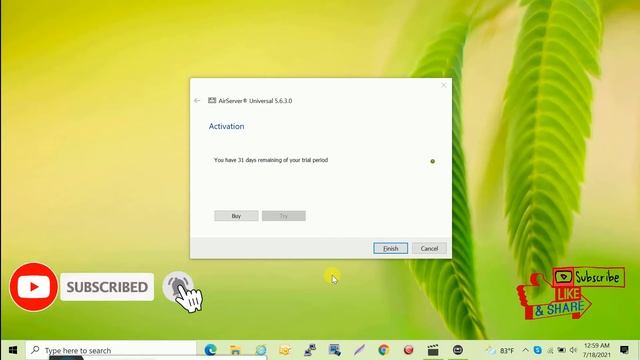Click the Finish button in the Activation dialog
The height and width of the screenshot is (360, 640).
point(390,248)
